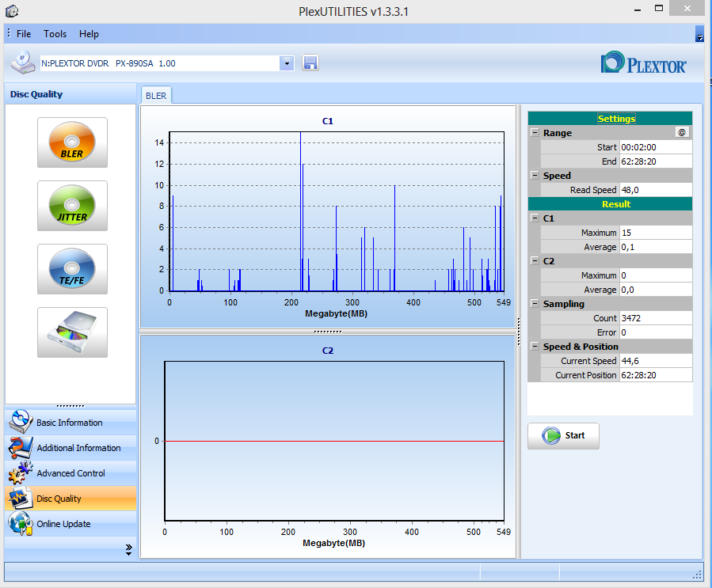
Task: Select Disc Quality section
Action: click(x=70, y=499)
